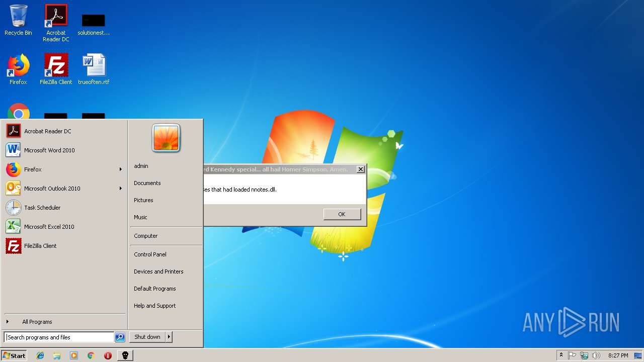Open Windows Explorer folder on taskbar

57,355
